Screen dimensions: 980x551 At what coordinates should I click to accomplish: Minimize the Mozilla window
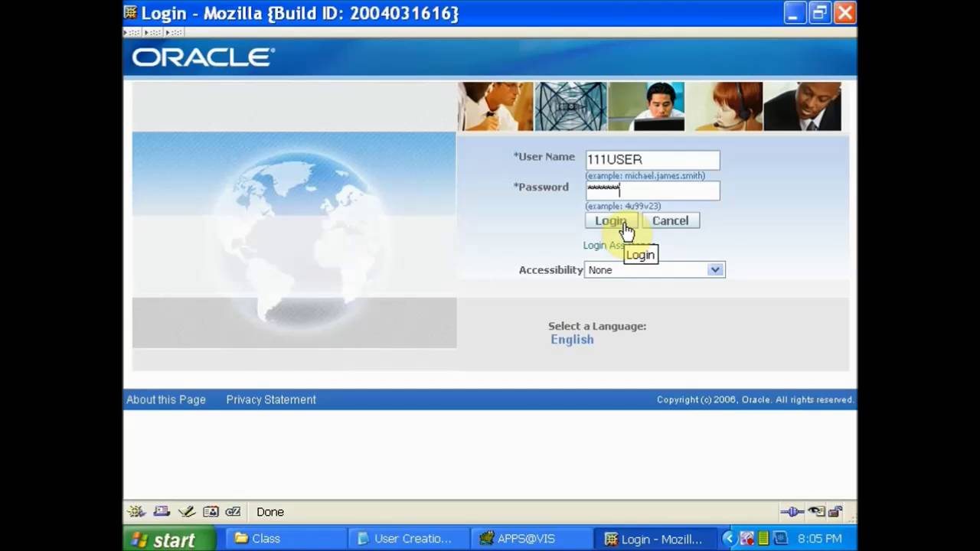(794, 13)
